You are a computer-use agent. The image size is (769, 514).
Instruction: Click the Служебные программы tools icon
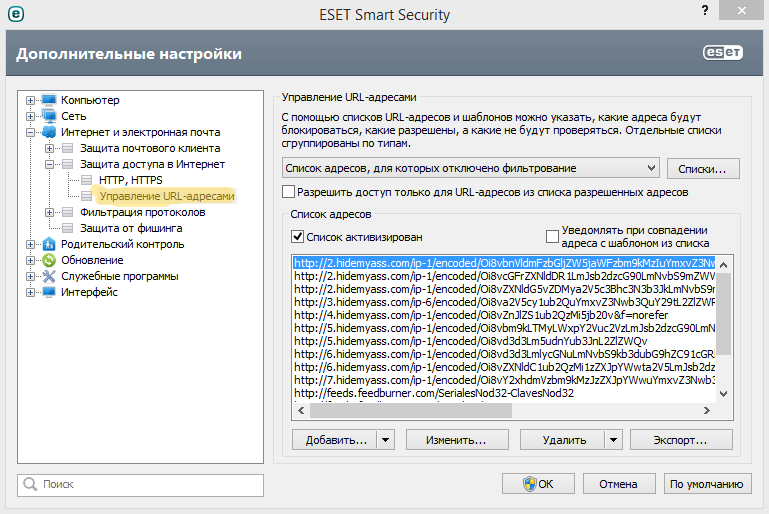pos(48,276)
